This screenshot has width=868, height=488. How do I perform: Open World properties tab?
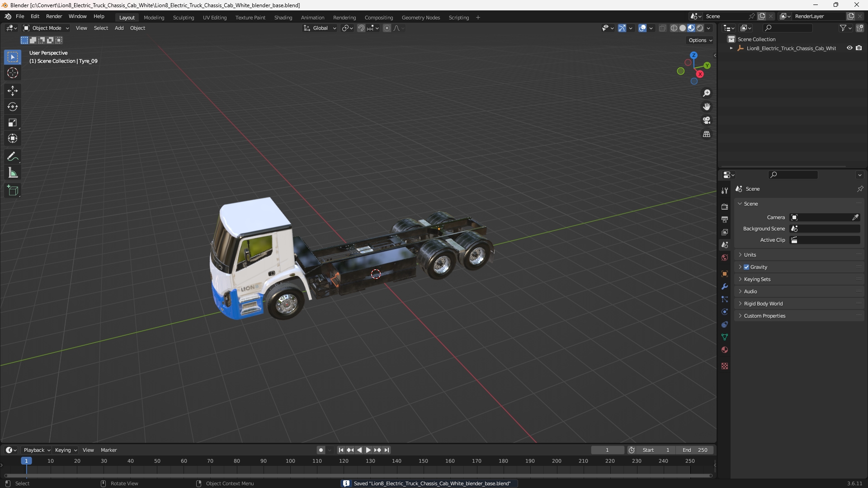(x=725, y=258)
